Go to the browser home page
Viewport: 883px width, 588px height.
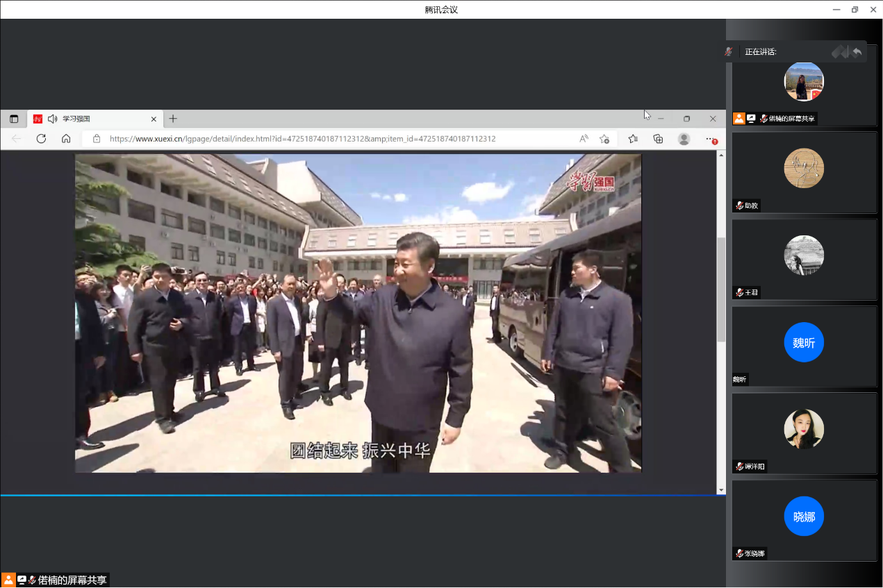click(x=66, y=139)
